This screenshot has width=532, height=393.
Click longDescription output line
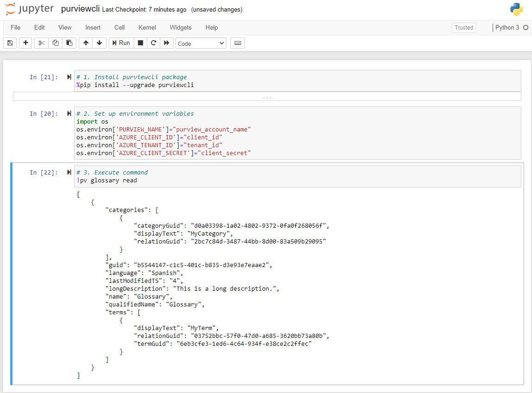[x=192, y=288]
